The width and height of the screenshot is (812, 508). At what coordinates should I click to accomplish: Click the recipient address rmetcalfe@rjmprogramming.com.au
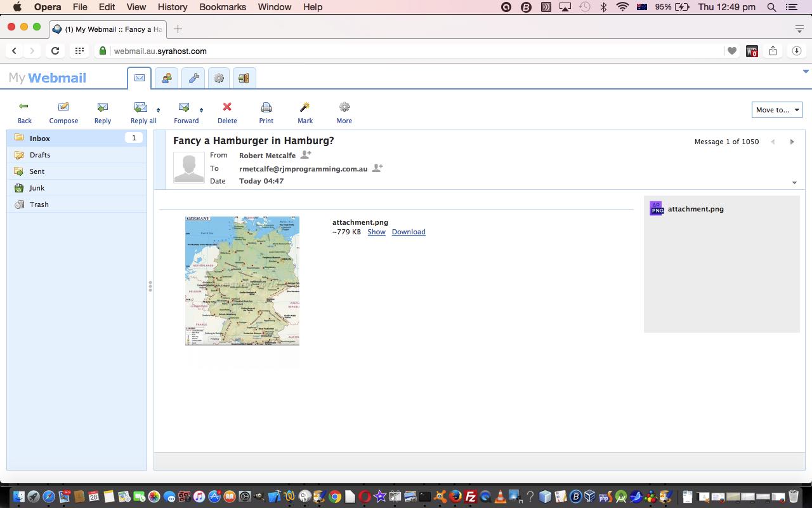303,169
